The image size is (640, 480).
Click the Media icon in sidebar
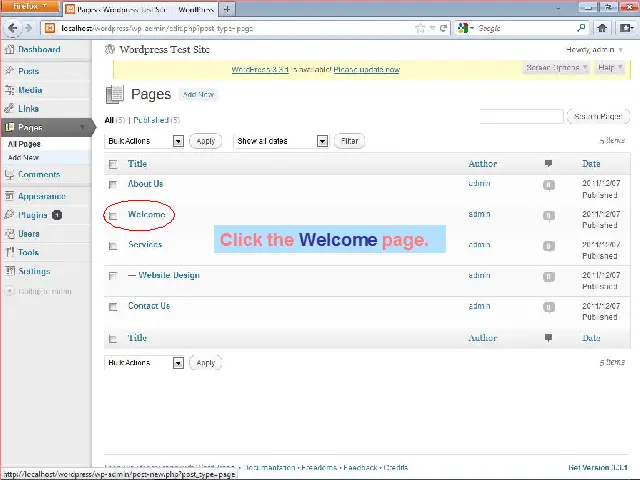(x=9, y=90)
